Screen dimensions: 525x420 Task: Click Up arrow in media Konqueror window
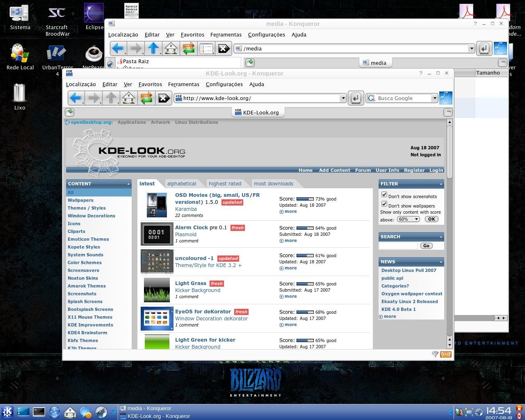153,48
